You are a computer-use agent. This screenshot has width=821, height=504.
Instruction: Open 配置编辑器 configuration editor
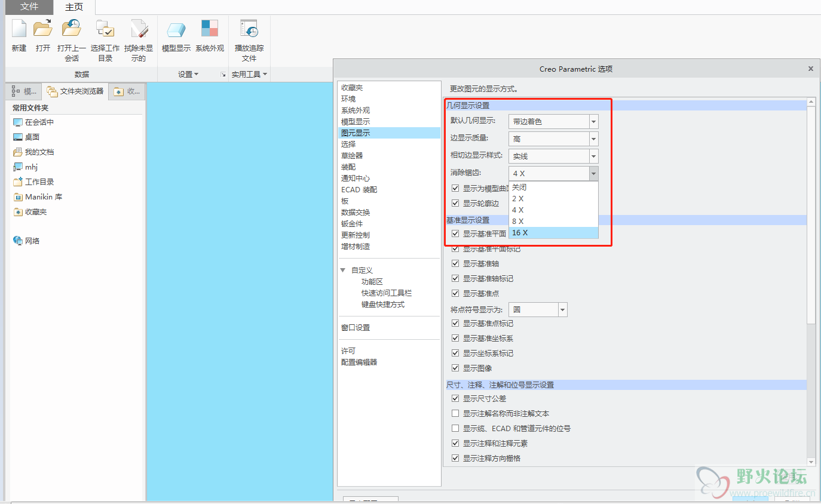pos(359,362)
